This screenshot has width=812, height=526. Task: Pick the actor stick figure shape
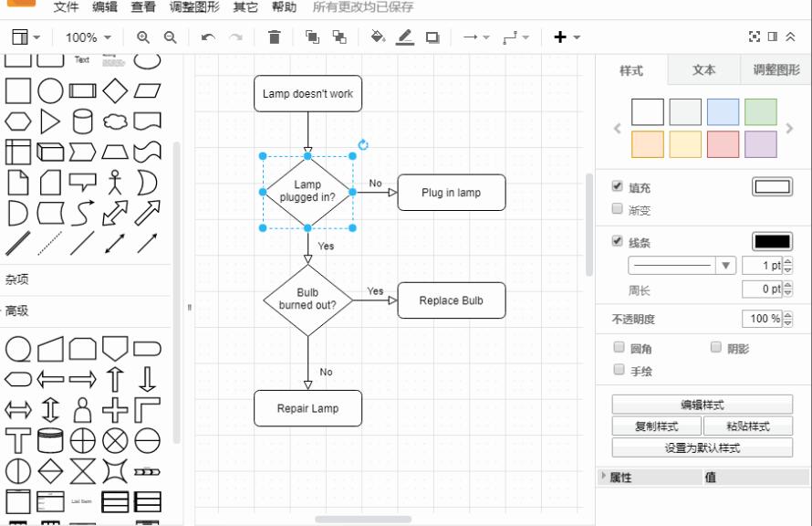pos(115,183)
